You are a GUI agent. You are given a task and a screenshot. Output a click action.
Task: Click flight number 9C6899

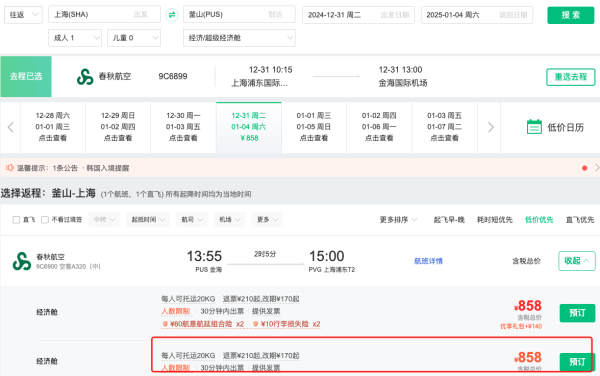pyautogui.click(x=173, y=76)
